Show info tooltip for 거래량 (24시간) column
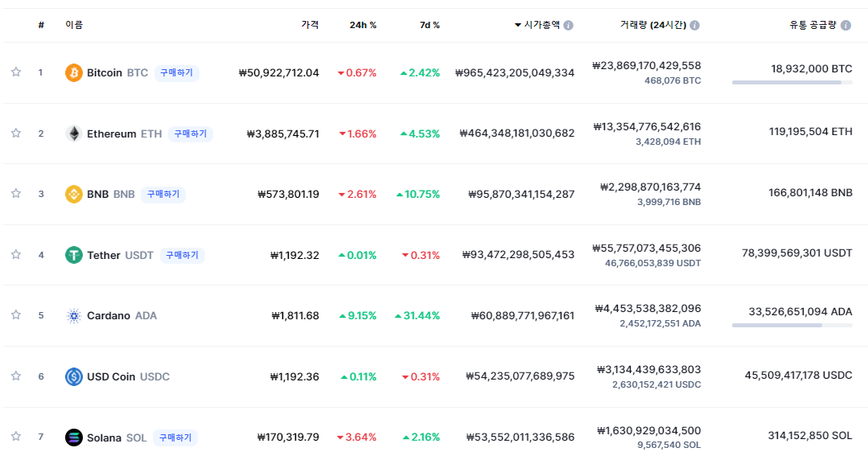The height and width of the screenshot is (456, 868). (695, 26)
